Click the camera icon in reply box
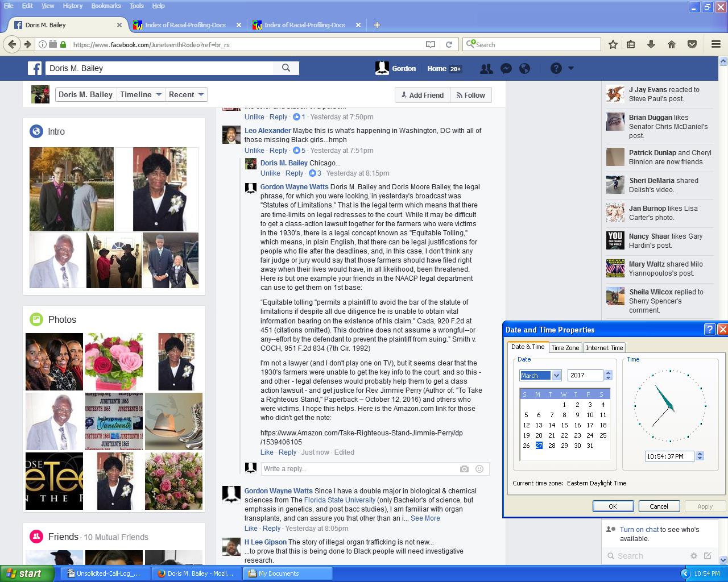Viewport: 728px width, 582px height. point(464,469)
